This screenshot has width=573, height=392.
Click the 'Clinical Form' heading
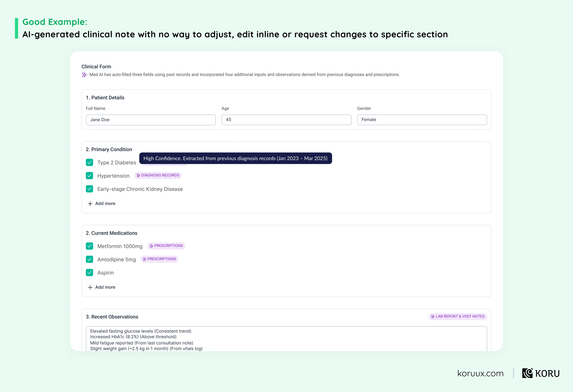tap(96, 67)
